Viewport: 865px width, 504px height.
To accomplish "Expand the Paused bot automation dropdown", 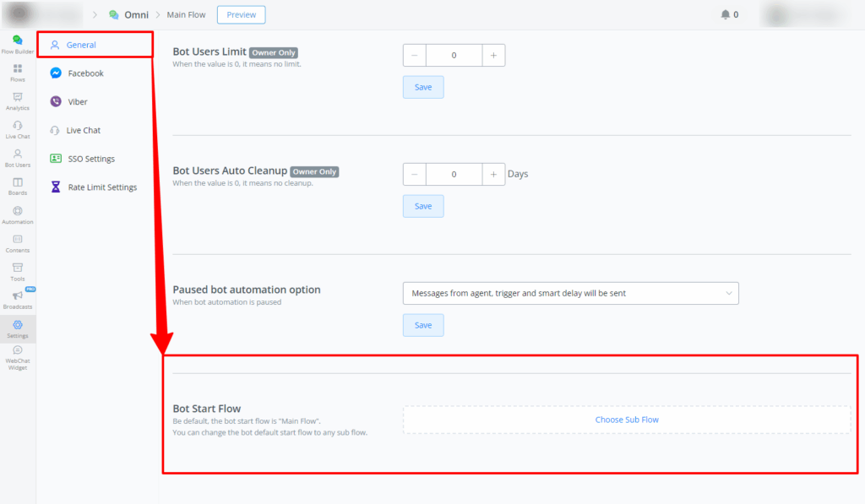I will tap(570, 293).
